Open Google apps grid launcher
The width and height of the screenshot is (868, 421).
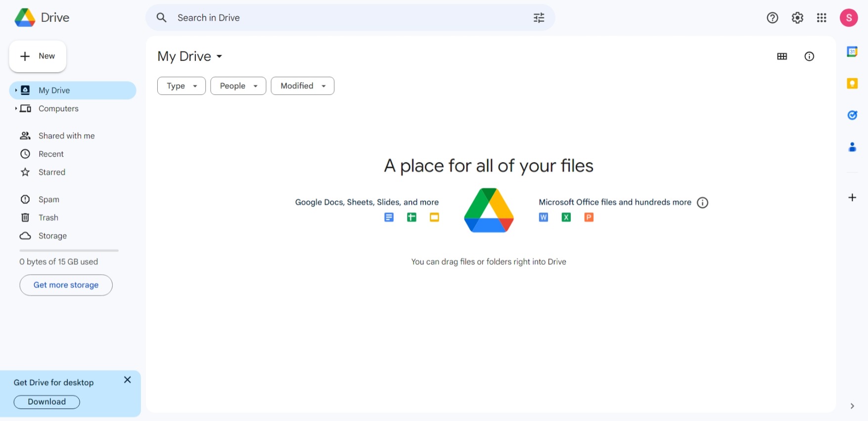[822, 18]
